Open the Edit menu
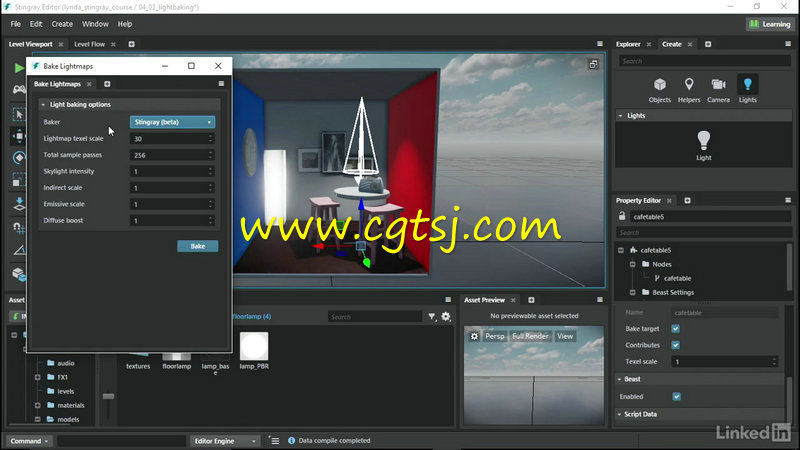 pos(36,24)
